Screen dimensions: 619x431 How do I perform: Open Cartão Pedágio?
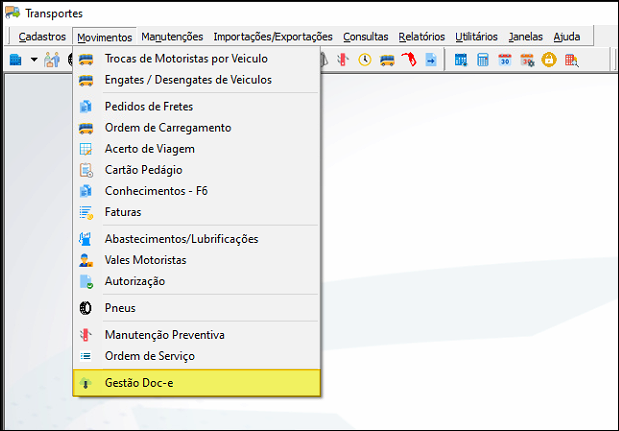(197, 170)
